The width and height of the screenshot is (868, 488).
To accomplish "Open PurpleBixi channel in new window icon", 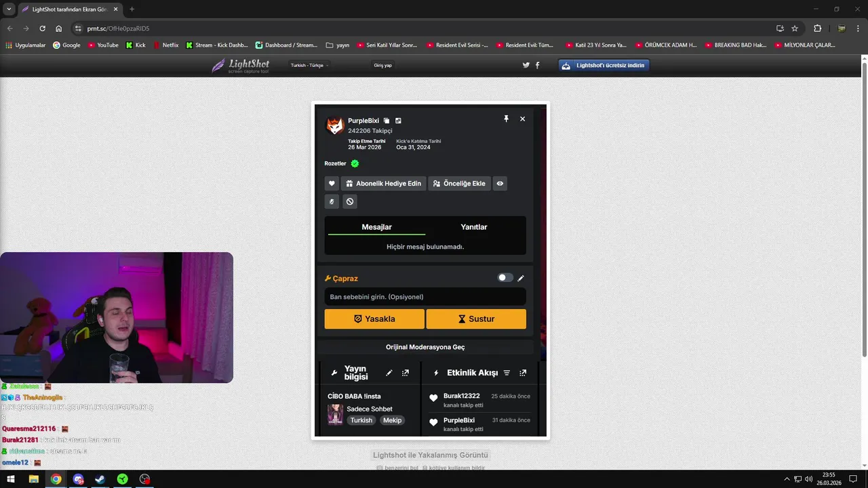I will [398, 121].
